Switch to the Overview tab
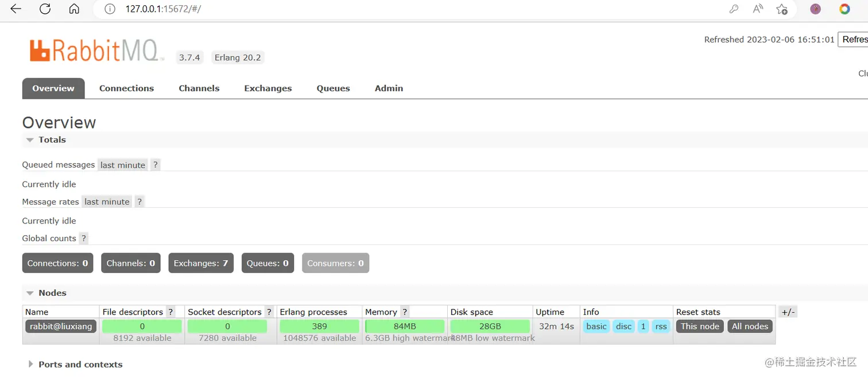 pos(53,88)
